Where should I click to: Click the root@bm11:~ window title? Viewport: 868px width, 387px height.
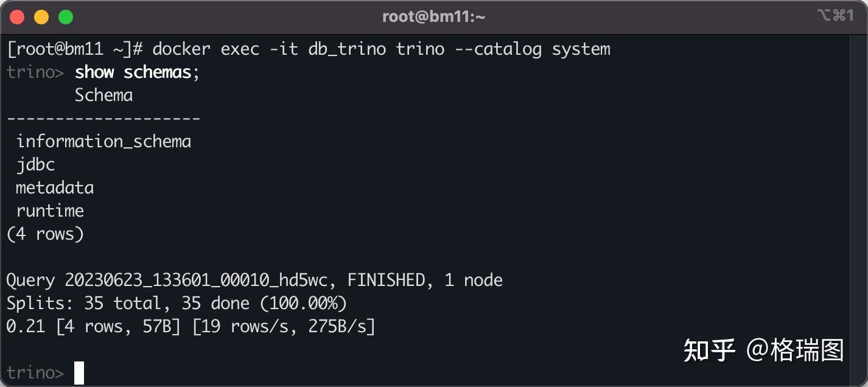pyautogui.click(x=433, y=17)
